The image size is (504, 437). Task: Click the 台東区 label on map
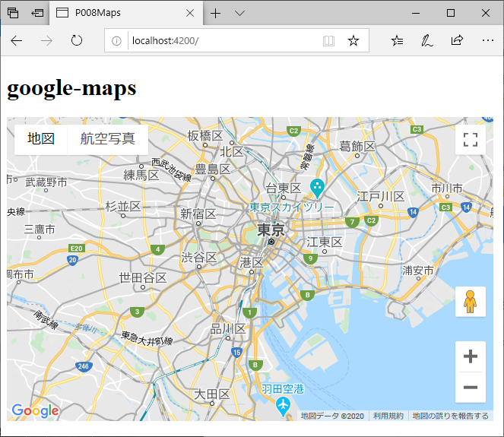pos(284,188)
